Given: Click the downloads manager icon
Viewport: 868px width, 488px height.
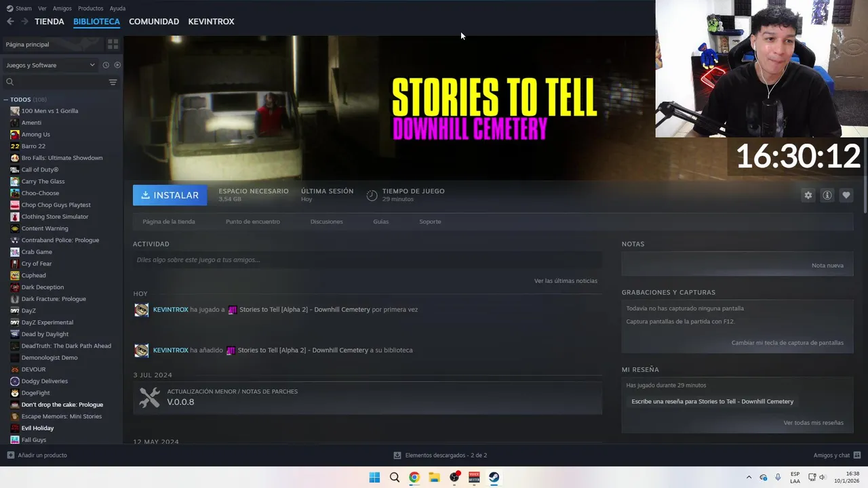Looking at the screenshot, I should pyautogui.click(x=397, y=455).
